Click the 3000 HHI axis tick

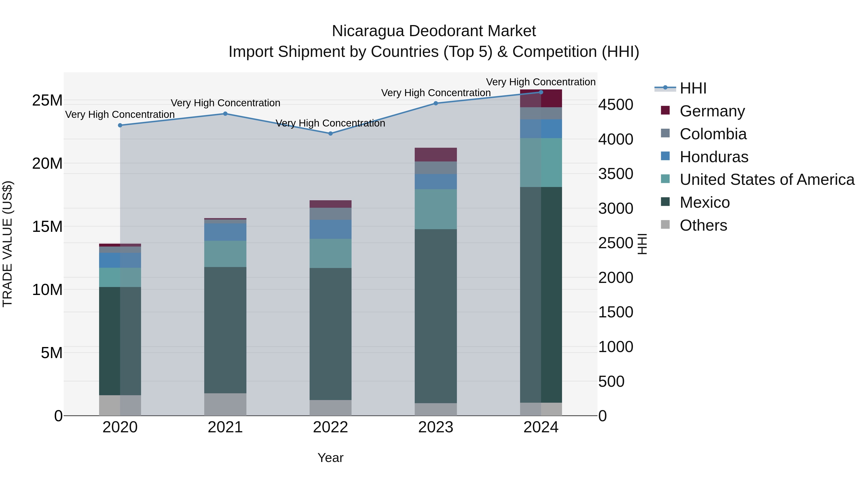[x=616, y=209]
